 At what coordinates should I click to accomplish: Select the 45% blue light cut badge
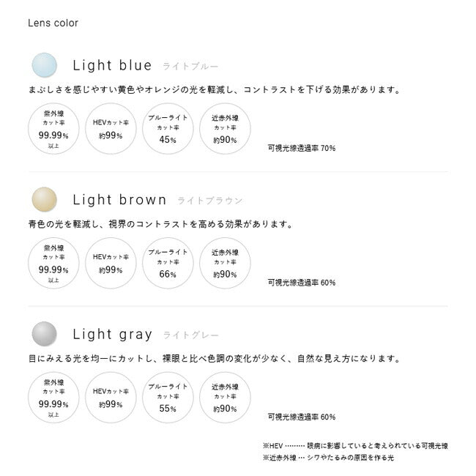[168, 129]
